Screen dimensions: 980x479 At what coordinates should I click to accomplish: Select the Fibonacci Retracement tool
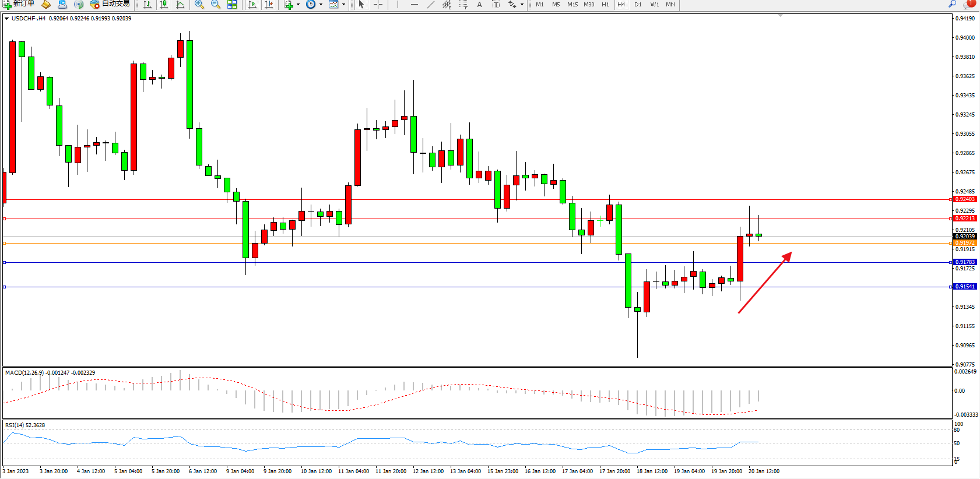pos(463,5)
